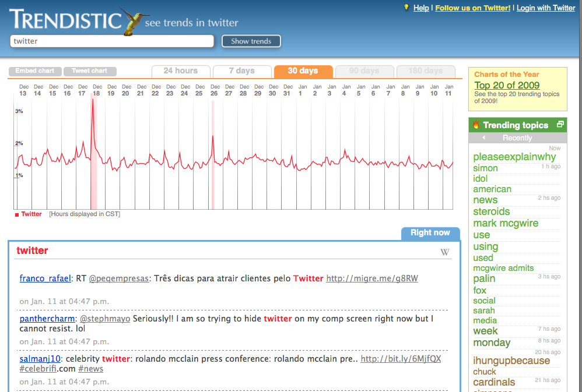Click the flame icon next to Trending topics
Viewport: 582px width, 392px height.
pos(476,125)
